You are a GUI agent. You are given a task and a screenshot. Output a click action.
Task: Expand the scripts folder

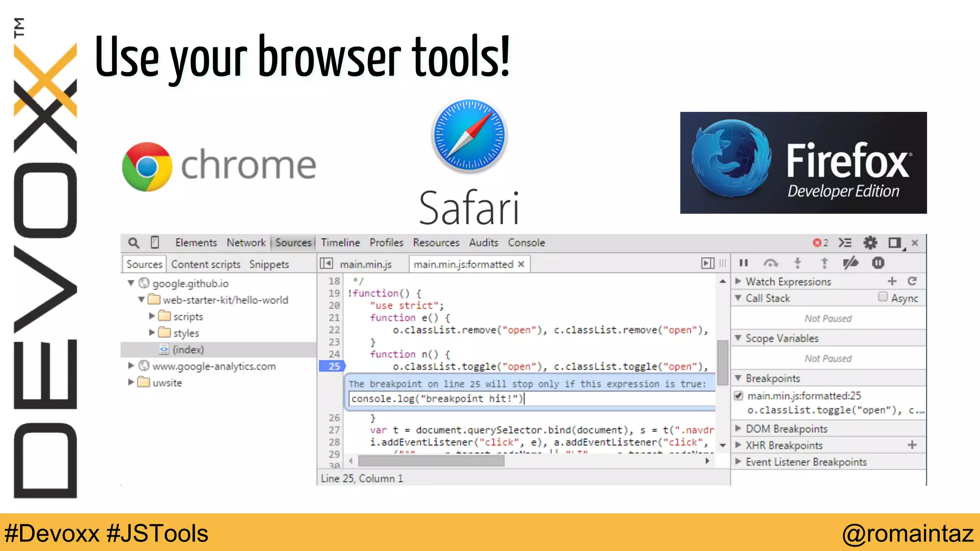pyautogui.click(x=152, y=316)
